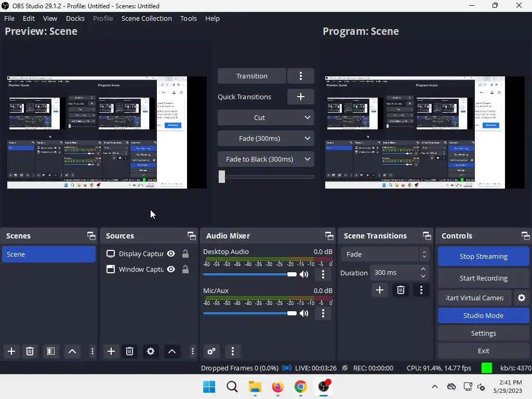Click Start Virtual Camera button
This screenshot has height=399, width=532.
pos(474,298)
